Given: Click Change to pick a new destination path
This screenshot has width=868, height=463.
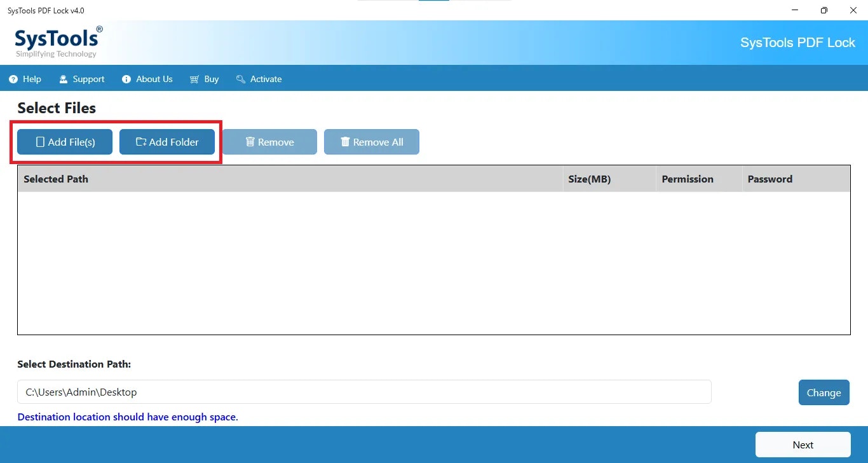Looking at the screenshot, I should click(824, 392).
